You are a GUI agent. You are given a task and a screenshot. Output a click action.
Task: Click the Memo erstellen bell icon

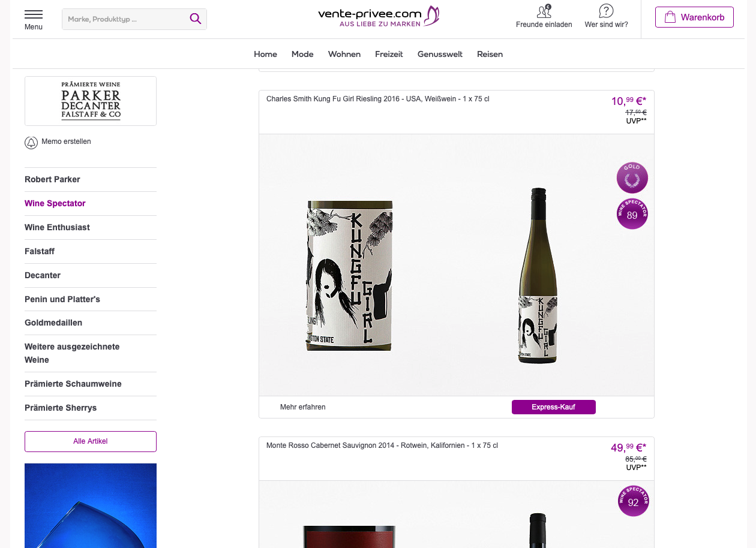[x=31, y=143]
